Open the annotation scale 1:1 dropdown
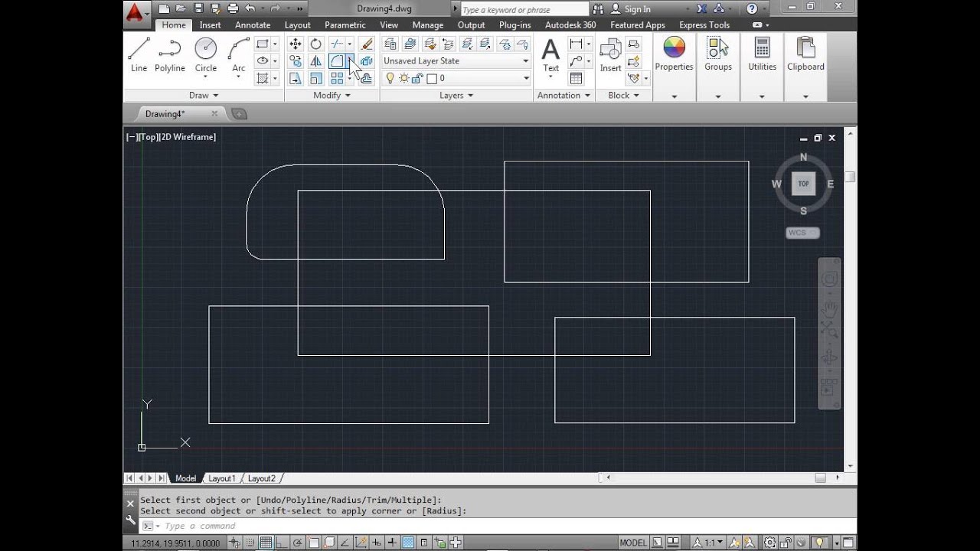This screenshot has width=980, height=551. [713, 543]
